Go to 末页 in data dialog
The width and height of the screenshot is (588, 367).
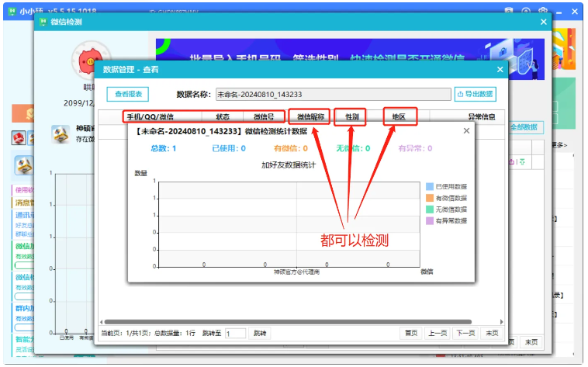[x=492, y=333]
